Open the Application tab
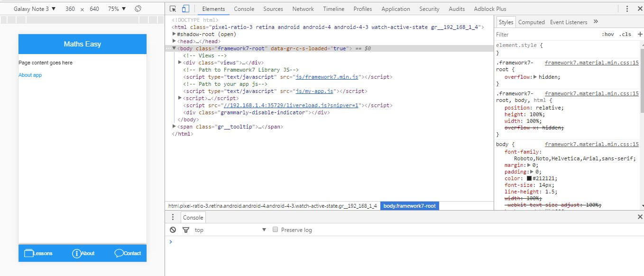The image size is (644, 276). pyautogui.click(x=396, y=9)
